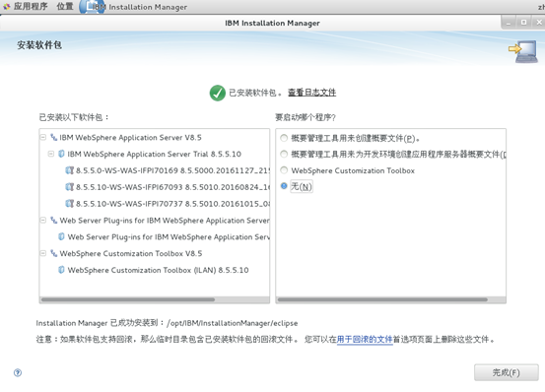Image resolution: width=545 pixels, height=392 pixels.
Task: Click the package icon of WebSphere Application Server Trial 8.5.5.10
Action: coord(61,154)
